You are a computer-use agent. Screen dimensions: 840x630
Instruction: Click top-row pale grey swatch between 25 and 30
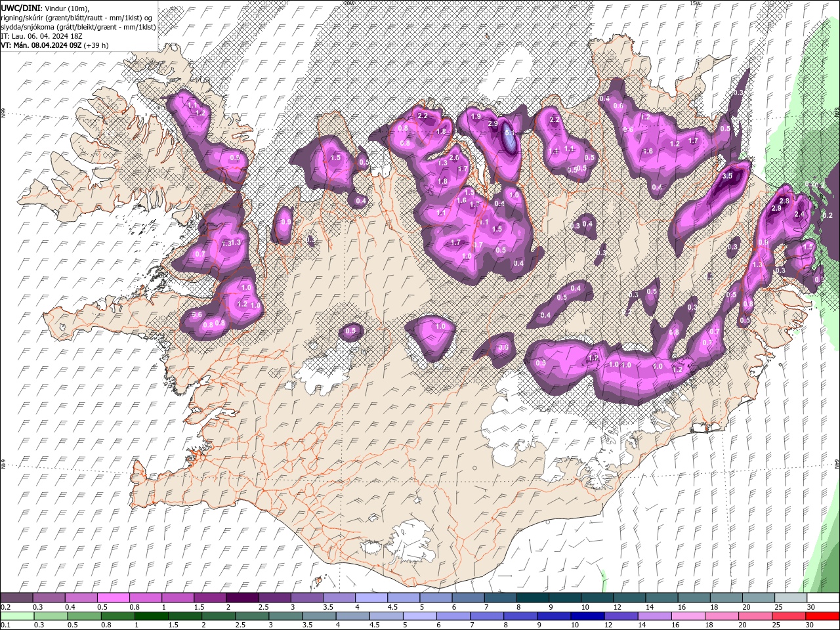coord(789,598)
